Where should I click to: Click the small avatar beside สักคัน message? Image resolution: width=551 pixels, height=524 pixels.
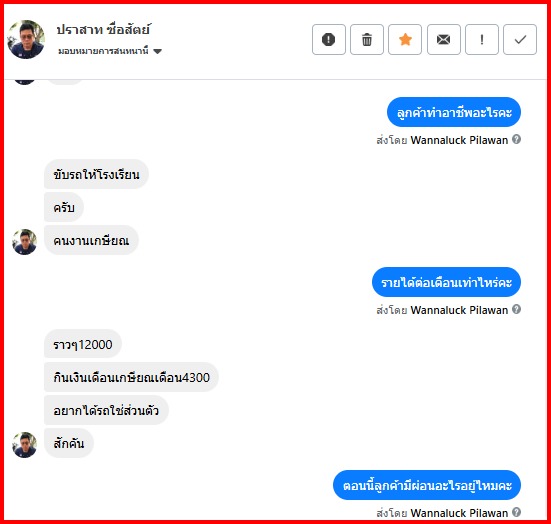(24, 445)
